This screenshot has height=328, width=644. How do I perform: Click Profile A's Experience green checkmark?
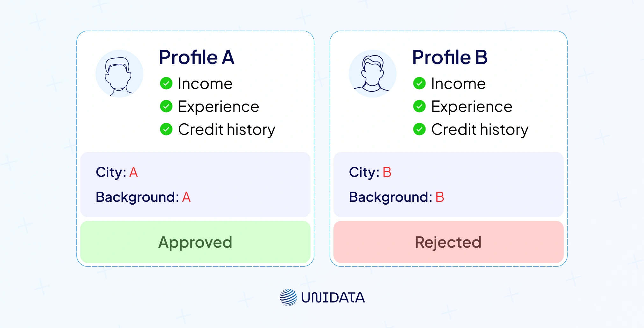pos(166,106)
